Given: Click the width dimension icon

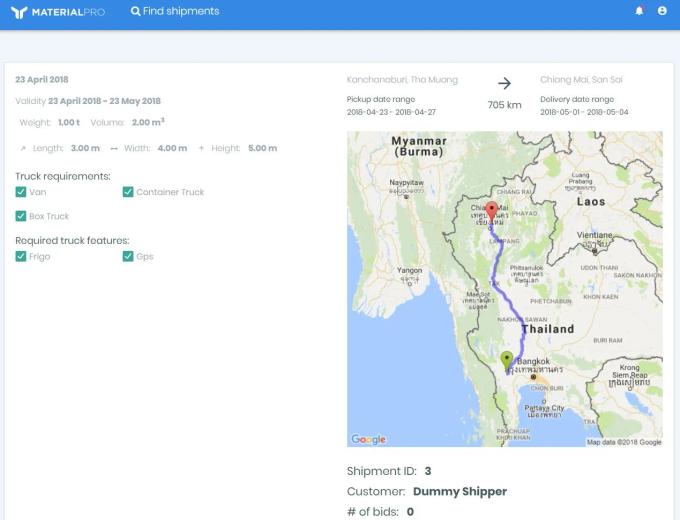Looking at the screenshot, I should pos(114,148).
